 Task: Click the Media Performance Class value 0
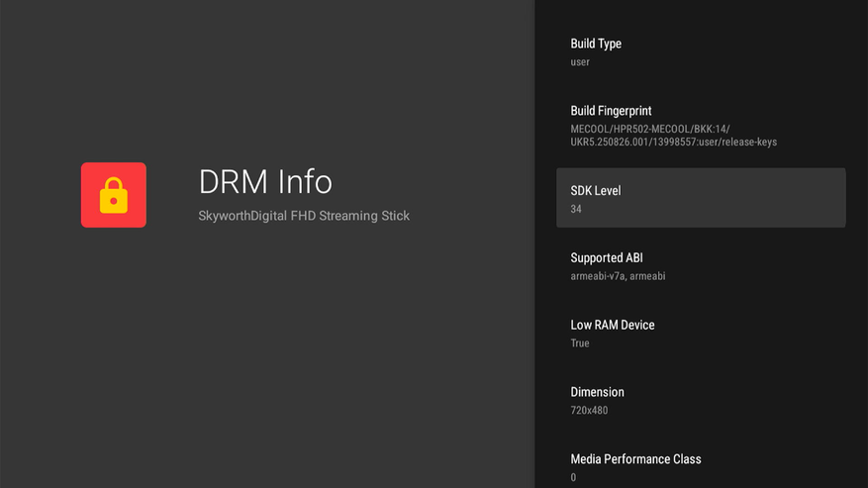pyautogui.click(x=573, y=477)
